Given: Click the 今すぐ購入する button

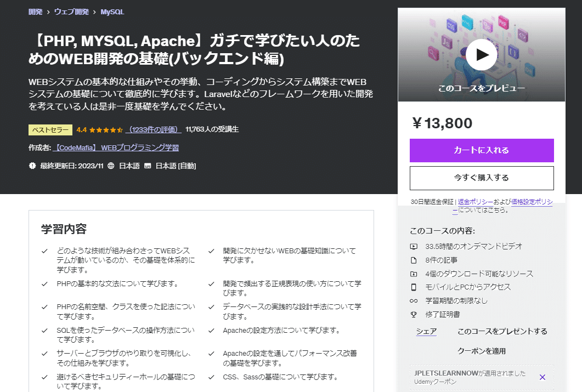Looking at the screenshot, I should [481, 178].
